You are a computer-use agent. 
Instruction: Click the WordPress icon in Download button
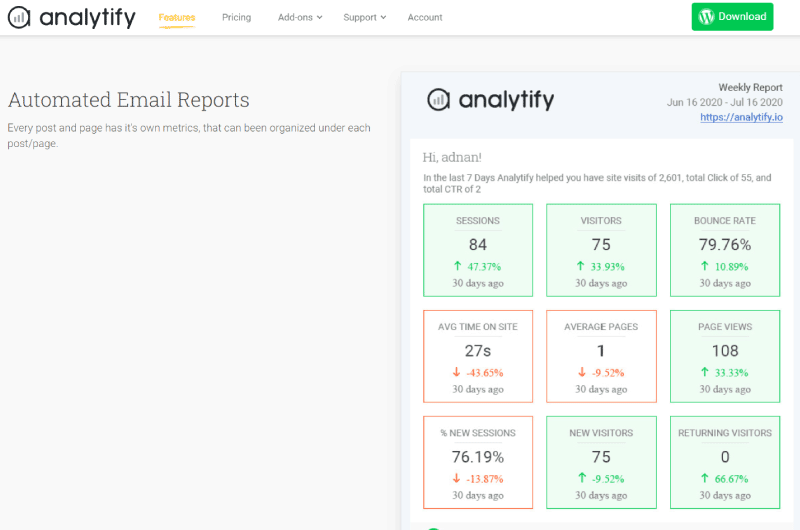(706, 17)
